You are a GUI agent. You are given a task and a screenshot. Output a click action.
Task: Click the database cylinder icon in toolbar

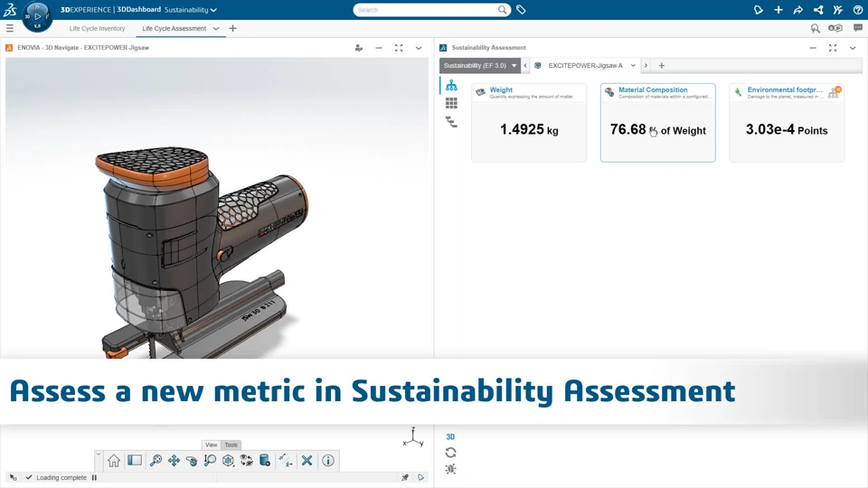pyautogui.click(x=265, y=460)
